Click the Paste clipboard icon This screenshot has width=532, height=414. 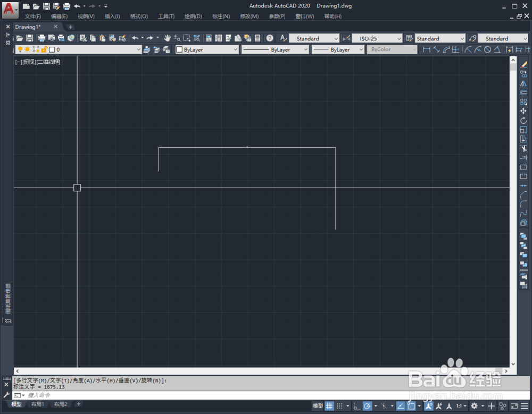(x=103, y=38)
